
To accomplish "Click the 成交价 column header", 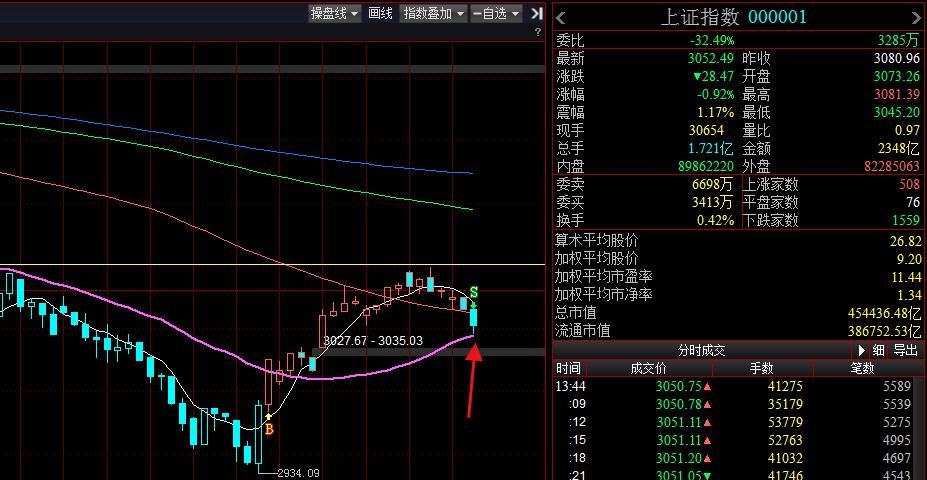I will pyautogui.click(x=646, y=368).
